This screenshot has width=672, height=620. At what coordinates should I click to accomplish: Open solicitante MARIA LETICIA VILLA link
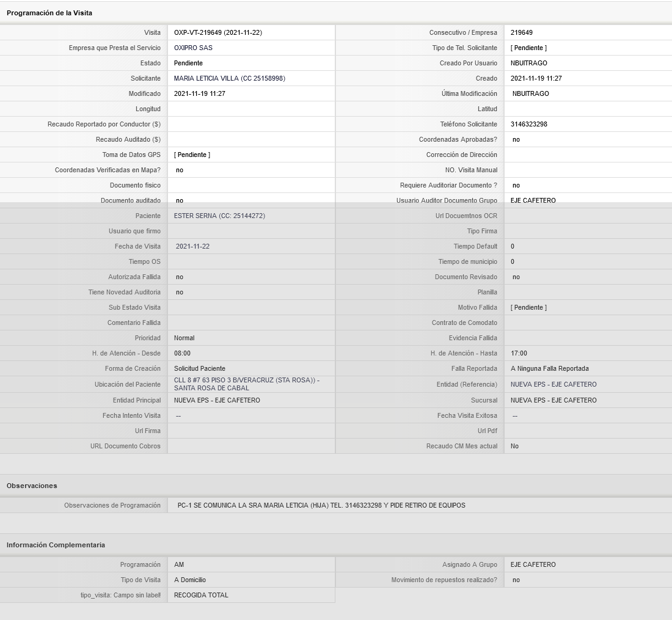229,78
